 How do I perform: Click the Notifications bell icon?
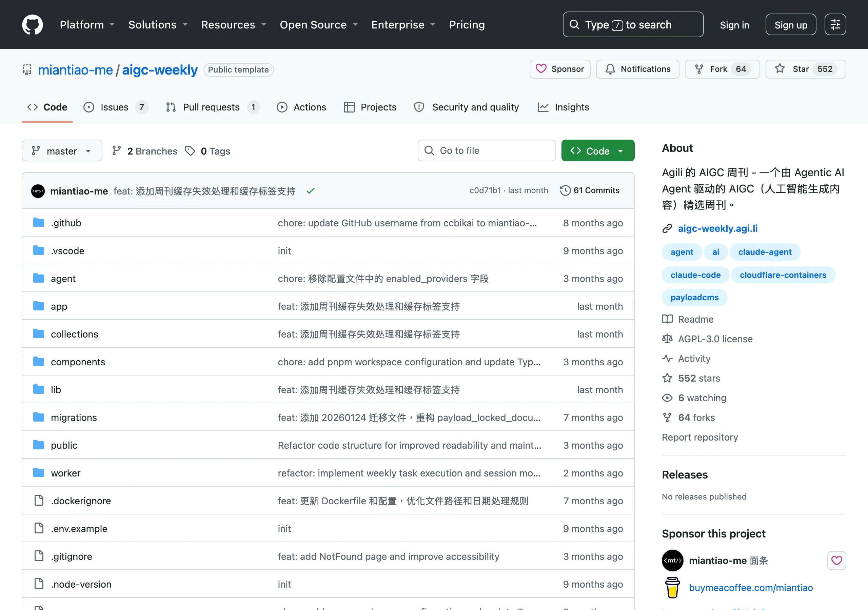(x=610, y=69)
